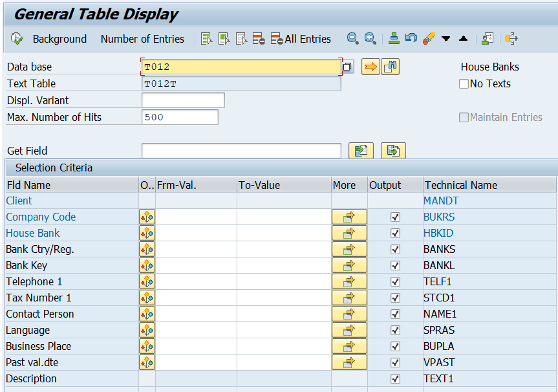Click the zoom in magnifier icon
Image resolution: width=558 pixels, height=392 pixels.
370,38
